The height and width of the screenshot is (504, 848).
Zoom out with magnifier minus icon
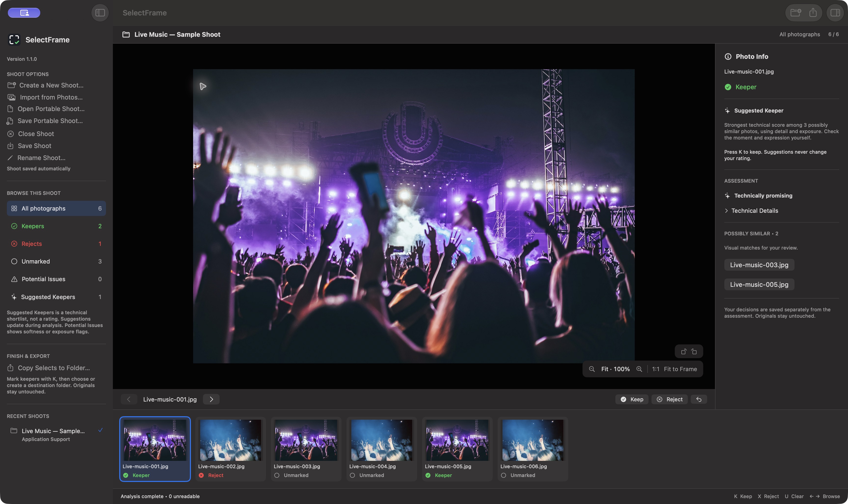pyautogui.click(x=592, y=369)
